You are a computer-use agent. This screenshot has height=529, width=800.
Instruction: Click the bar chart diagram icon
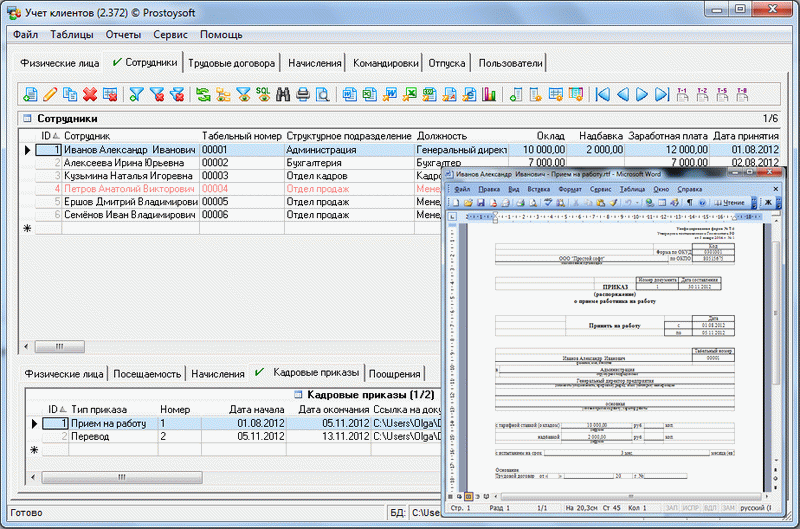coord(489,94)
